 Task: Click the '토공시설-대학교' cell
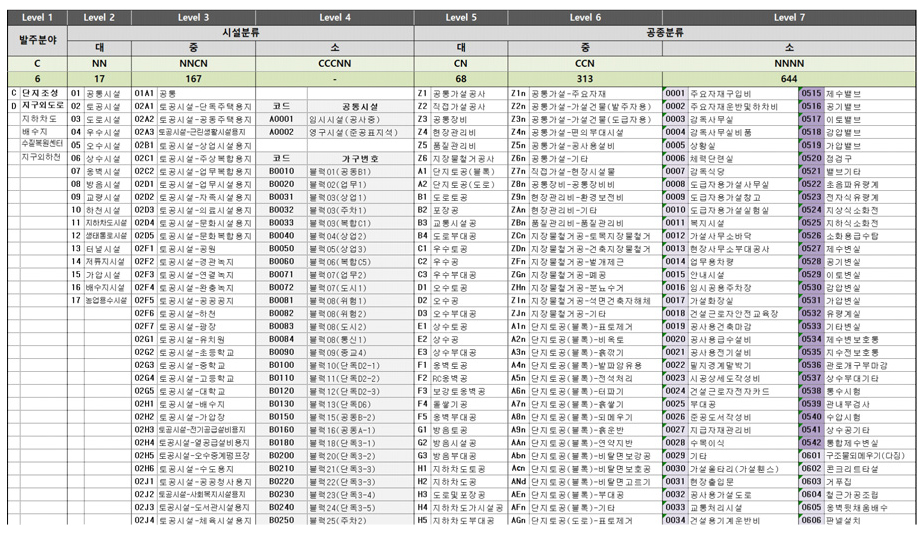tap(206, 391)
